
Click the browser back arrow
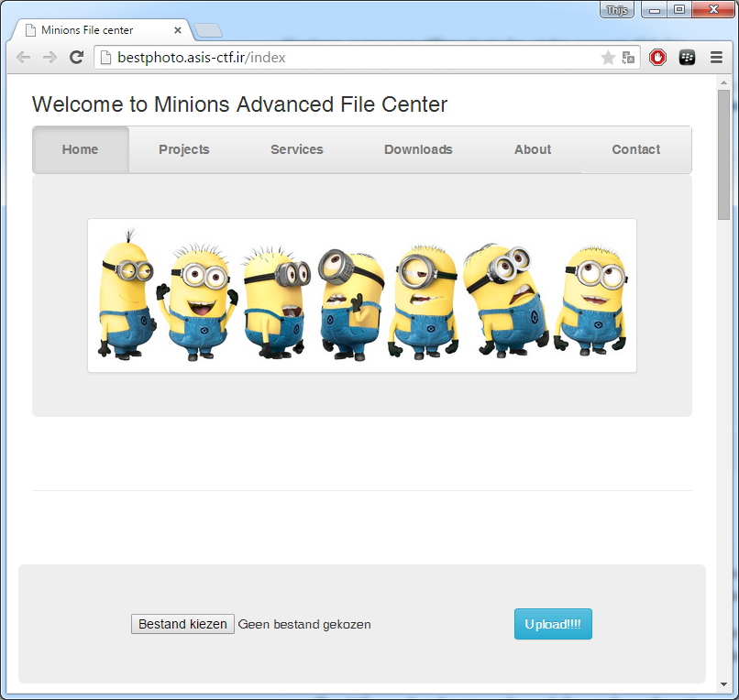pos(23,58)
